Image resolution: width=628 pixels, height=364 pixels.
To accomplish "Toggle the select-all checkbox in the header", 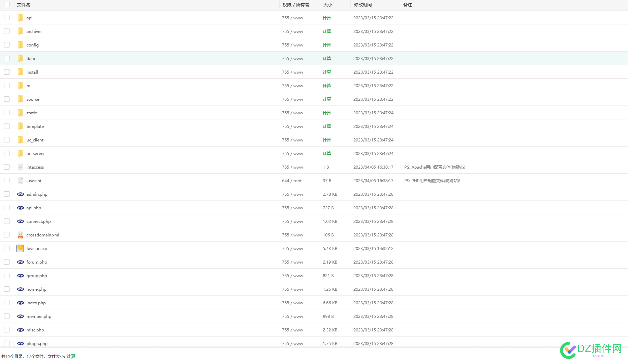I will click(7, 4).
